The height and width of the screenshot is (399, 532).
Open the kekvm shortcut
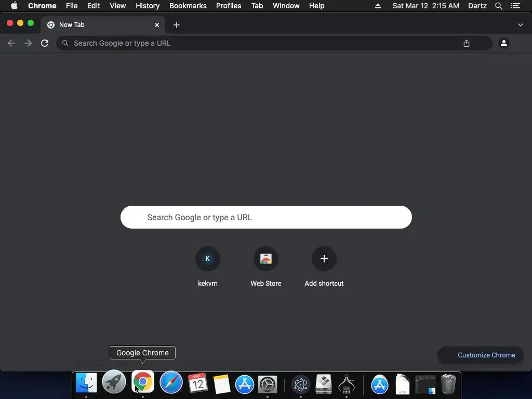tap(208, 267)
